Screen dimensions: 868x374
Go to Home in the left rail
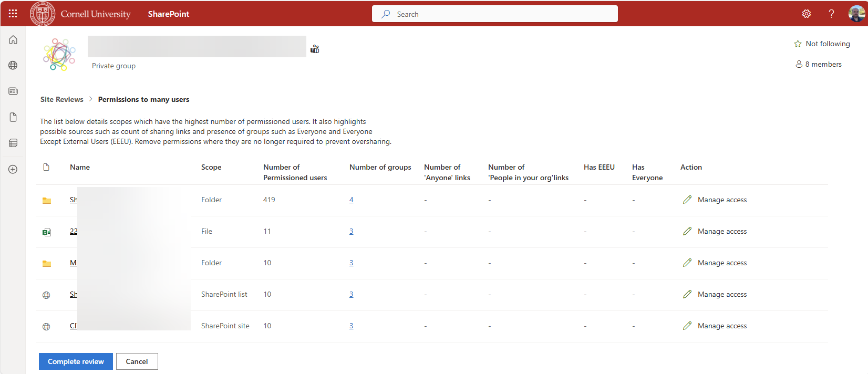(x=13, y=40)
